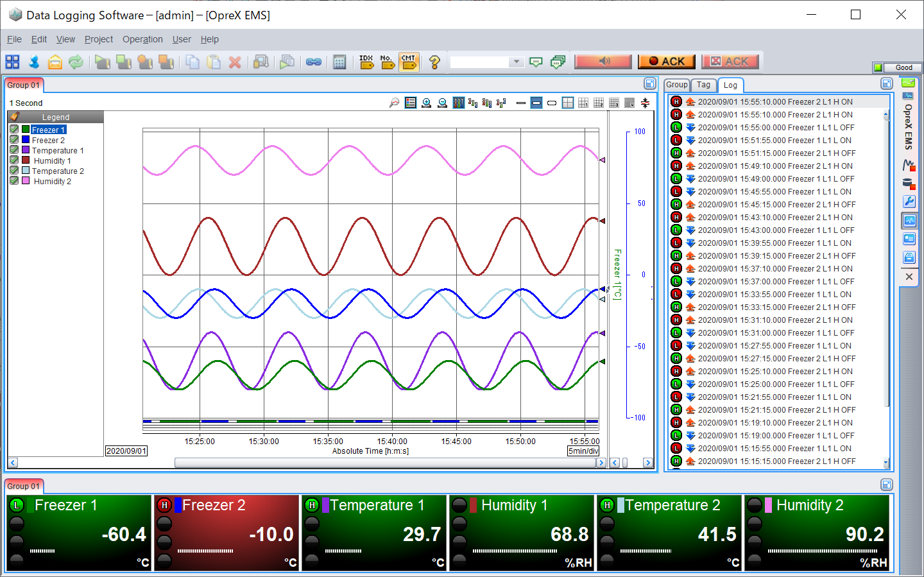
Task: Toggle the Temperature 2 legend checkbox
Action: [x=14, y=171]
